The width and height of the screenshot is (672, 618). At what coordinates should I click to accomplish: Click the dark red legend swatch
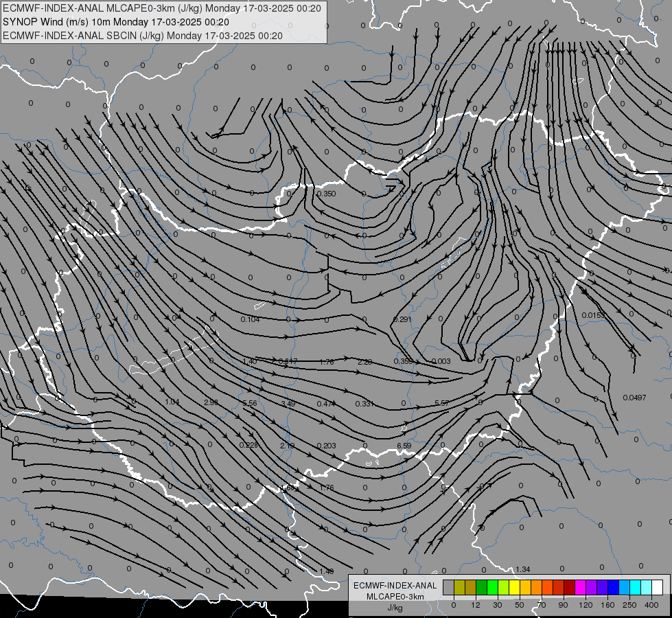click(x=570, y=587)
